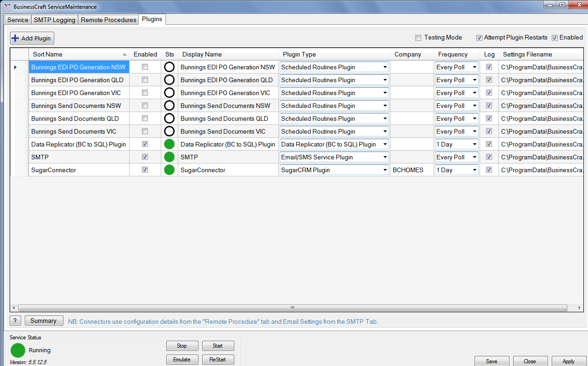Uncheck Enabled for the SugarConnector row
Viewport: 588px width, 366px height.
click(x=145, y=170)
